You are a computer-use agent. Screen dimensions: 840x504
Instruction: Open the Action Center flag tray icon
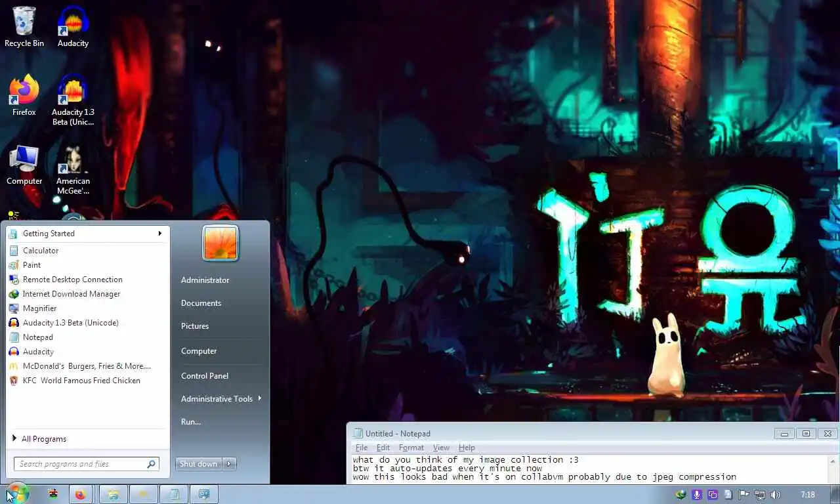tap(744, 495)
